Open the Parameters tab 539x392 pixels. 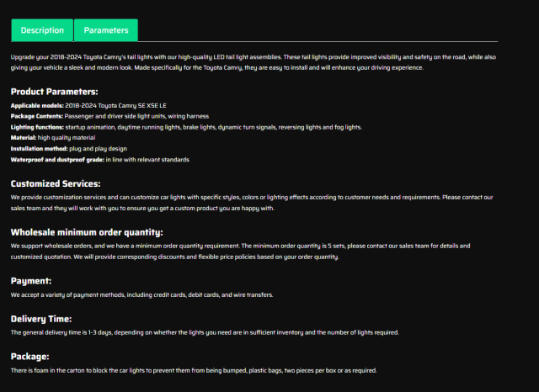coord(106,30)
